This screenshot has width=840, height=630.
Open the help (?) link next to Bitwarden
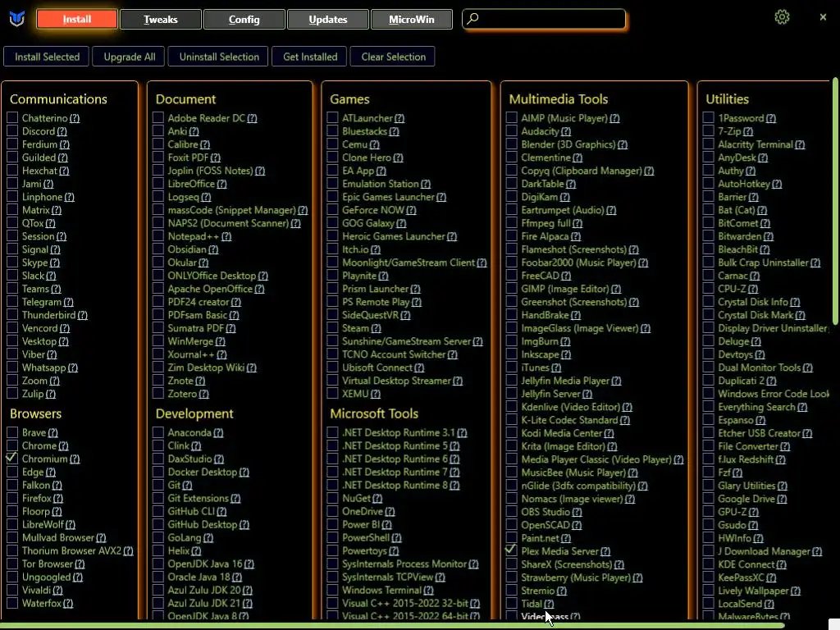(x=768, y=236)
